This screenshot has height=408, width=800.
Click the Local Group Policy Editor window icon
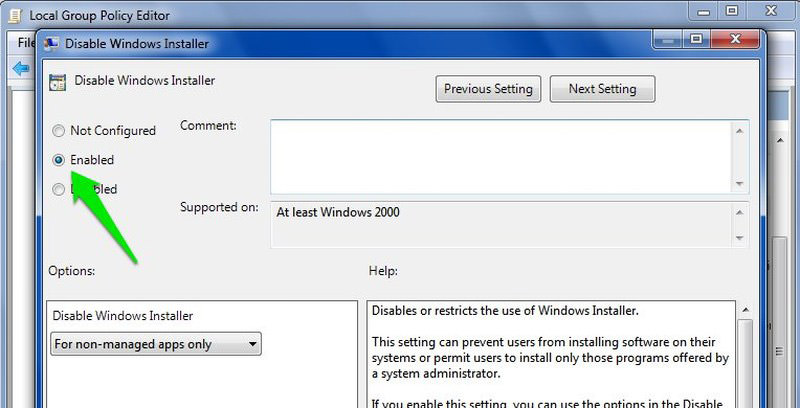[x=15, y=16]
